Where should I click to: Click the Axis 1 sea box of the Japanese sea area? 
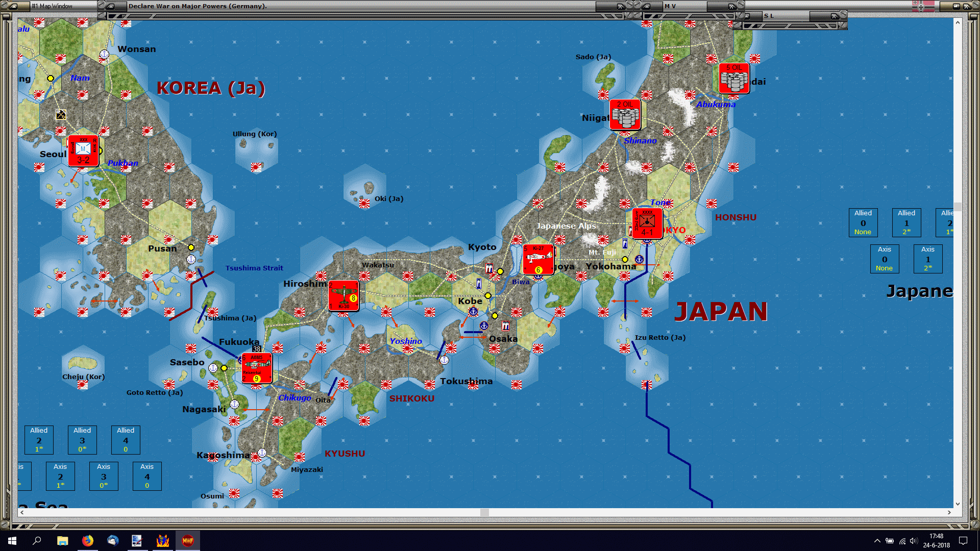pos(928,259)
